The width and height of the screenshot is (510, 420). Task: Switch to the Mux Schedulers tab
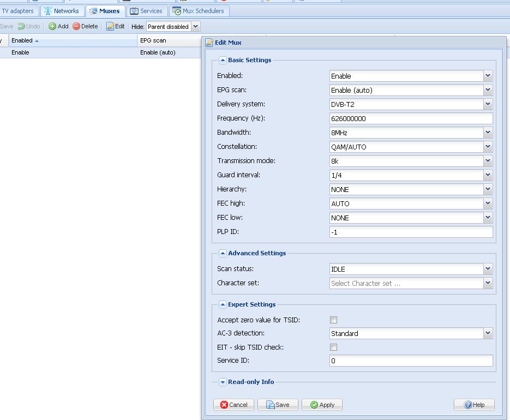(x=199, y=11)
